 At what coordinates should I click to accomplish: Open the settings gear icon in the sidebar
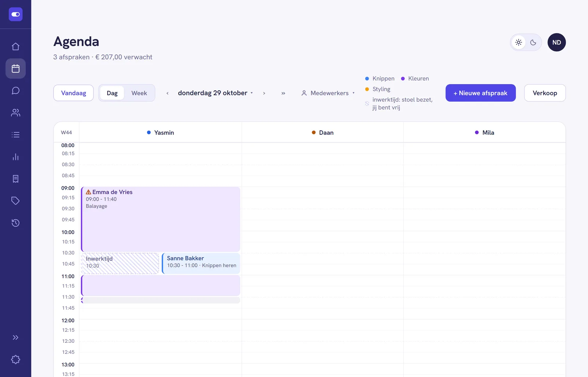15,359
